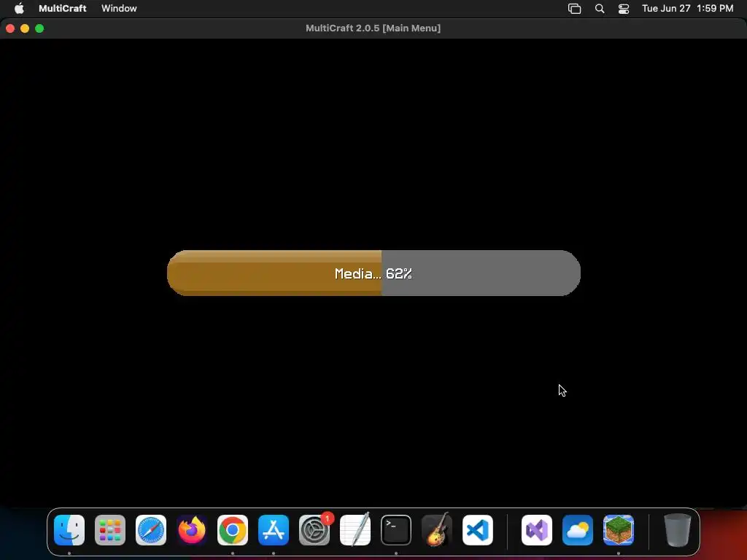This screenshot has height=560, width=747.
Task: Click the screen mirroring menu bar icon
Action: point(575,9)
